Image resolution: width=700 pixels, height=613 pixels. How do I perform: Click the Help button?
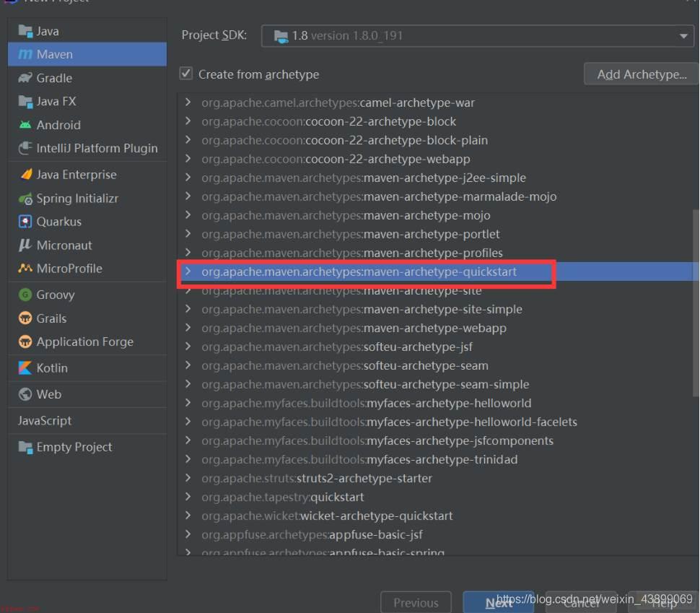663,602
